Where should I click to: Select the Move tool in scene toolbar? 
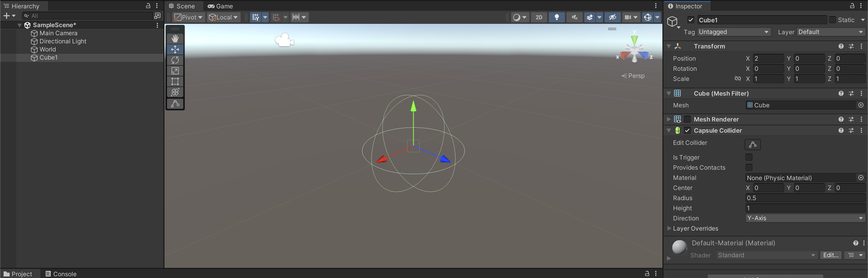click(175, 49)
